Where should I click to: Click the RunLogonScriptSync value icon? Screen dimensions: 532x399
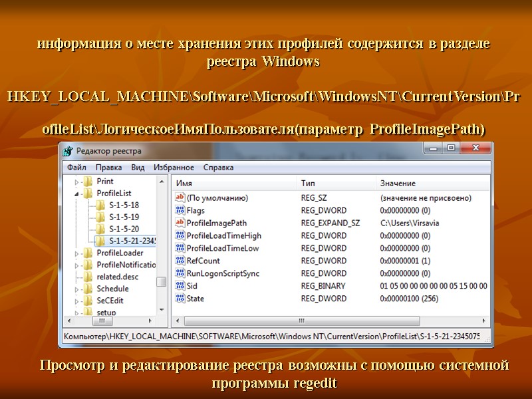[x=180, y=273]
